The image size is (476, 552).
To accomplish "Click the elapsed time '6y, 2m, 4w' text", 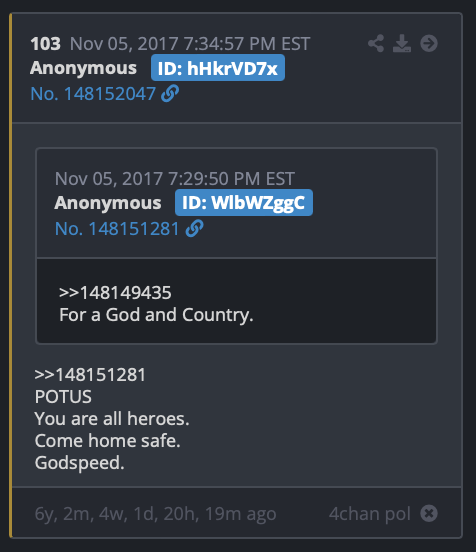I will pyautogui.click(x=155, y=514).
